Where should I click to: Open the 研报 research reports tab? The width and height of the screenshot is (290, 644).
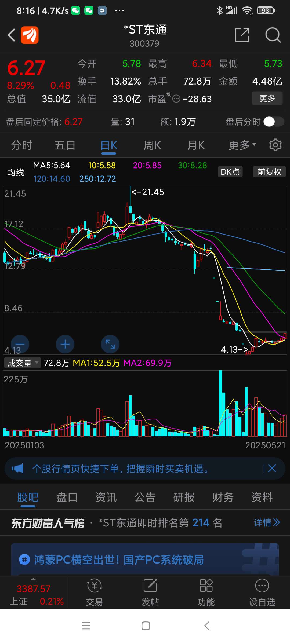tap(184, 497)
